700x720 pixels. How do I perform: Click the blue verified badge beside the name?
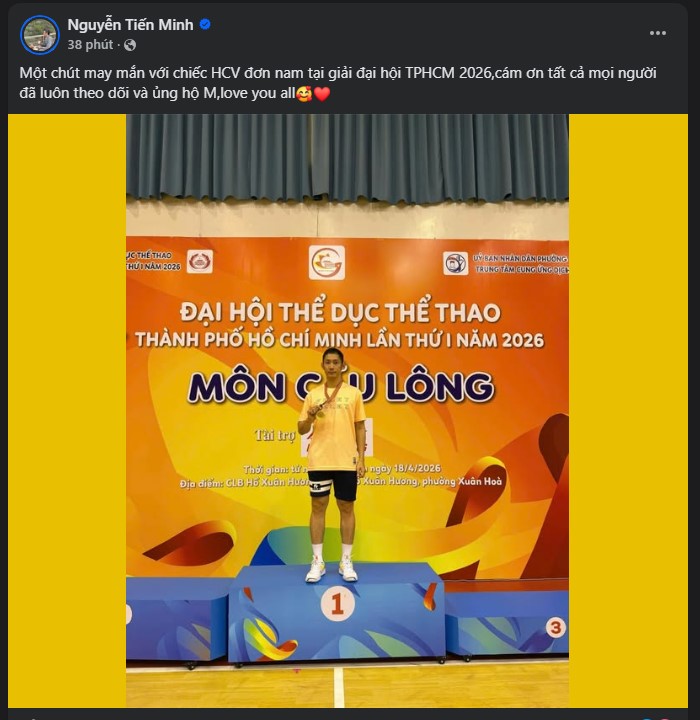tap(205, 24)
